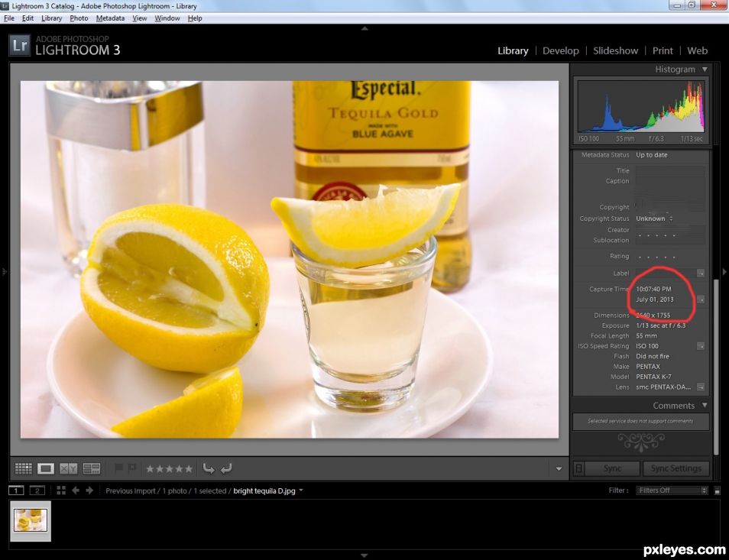Set the fifth rating dot in Metadata panel
729x560 pixels.
[674, 257]
